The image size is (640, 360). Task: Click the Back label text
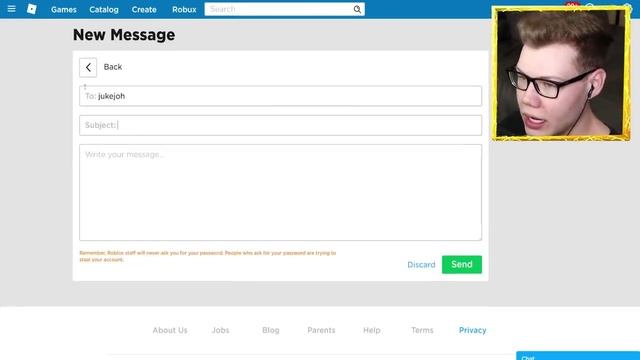point(113,67)
